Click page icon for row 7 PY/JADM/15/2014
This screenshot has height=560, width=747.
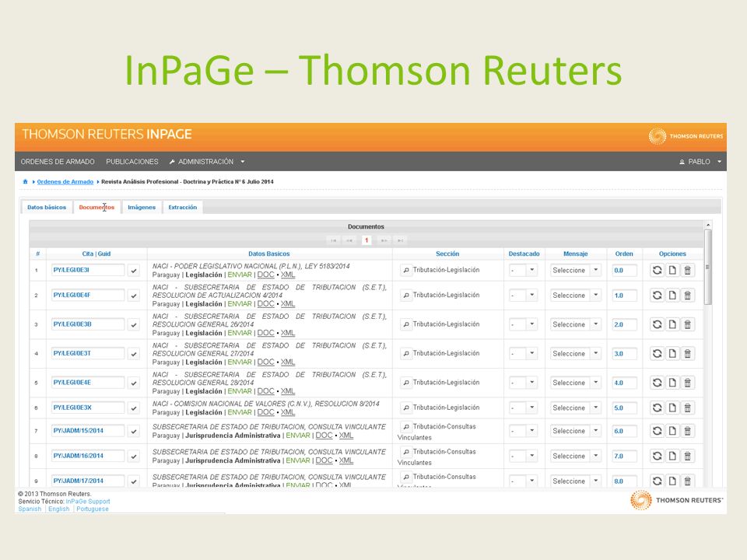point(672,430)
